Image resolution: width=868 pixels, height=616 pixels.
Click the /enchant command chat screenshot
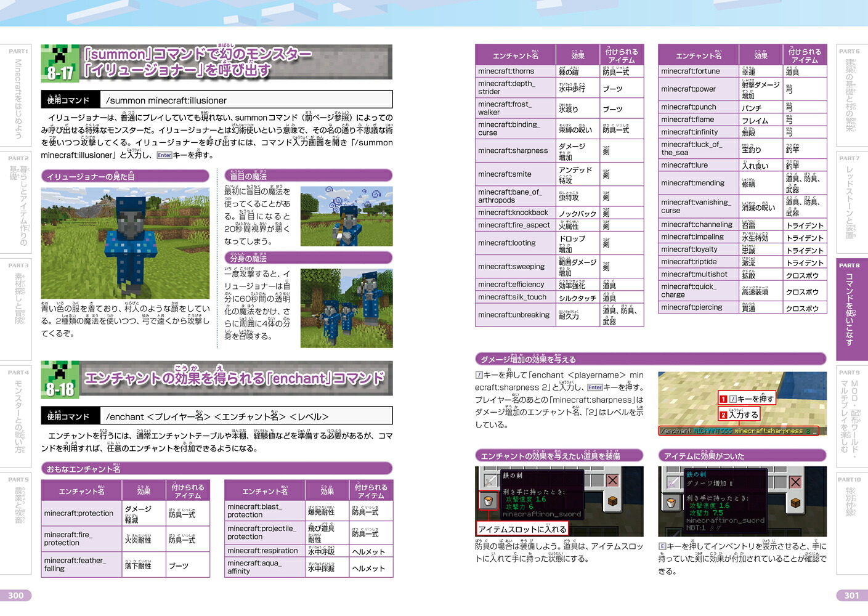[742, 403]
